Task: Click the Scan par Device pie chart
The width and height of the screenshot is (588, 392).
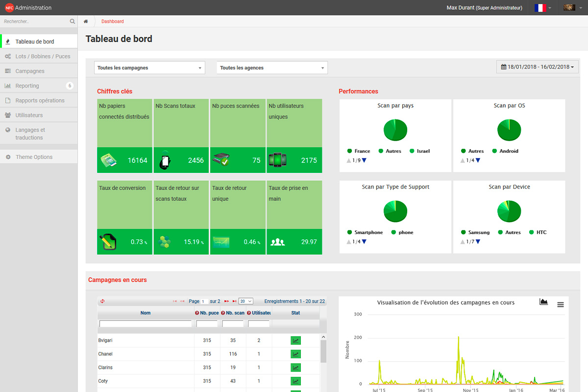Action: (509, 211)
